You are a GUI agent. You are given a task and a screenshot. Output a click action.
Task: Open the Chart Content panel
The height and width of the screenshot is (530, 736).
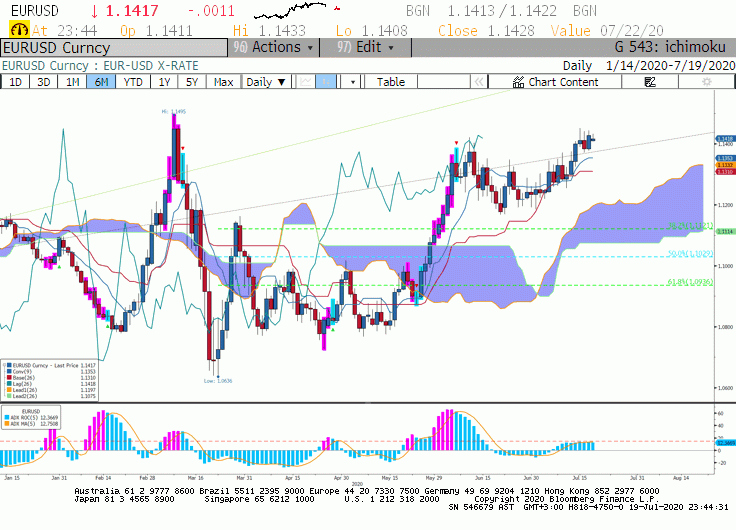click(x=555, y=82)
